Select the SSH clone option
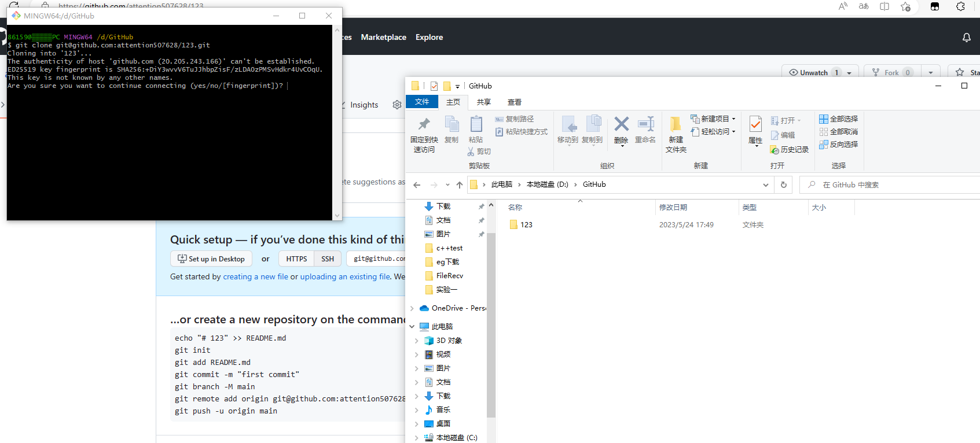Screen dimensions: 980x443 [328, 259]
